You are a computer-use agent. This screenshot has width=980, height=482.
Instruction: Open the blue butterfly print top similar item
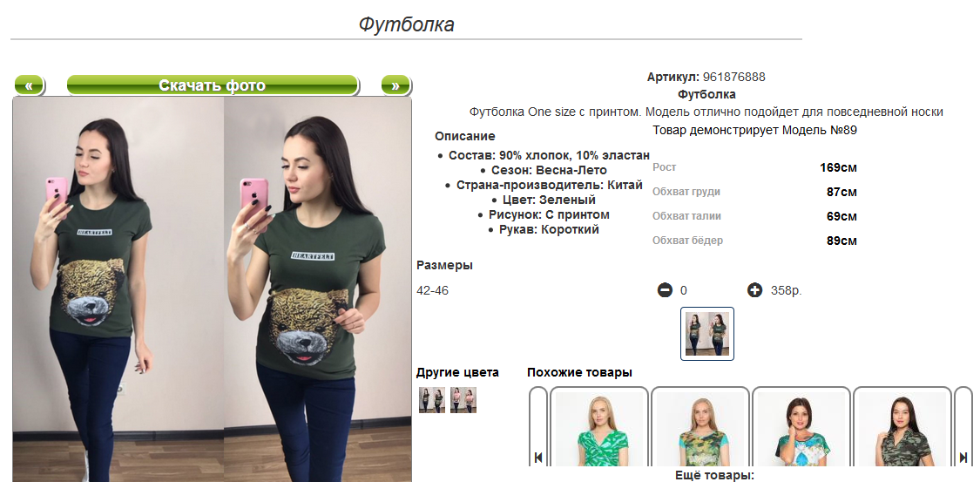tap(801, 429)
